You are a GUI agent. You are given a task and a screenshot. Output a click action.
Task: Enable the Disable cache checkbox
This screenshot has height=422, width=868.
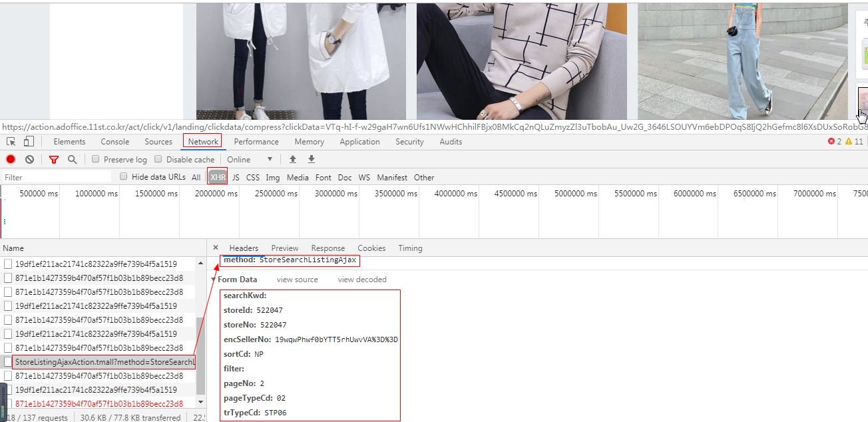pyautogui.click(x=158, y=159)
